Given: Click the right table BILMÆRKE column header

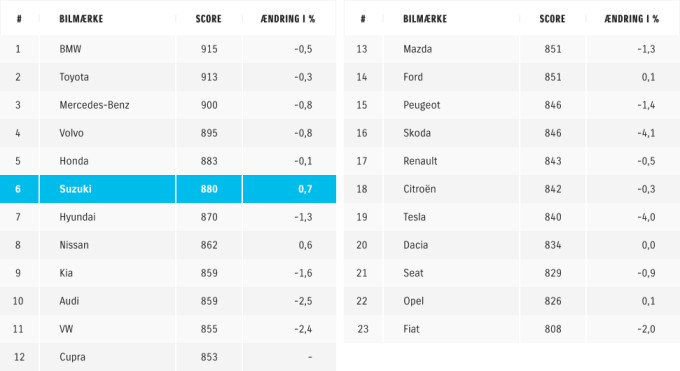Looking at the screenshot, I should tap(425, 19).
